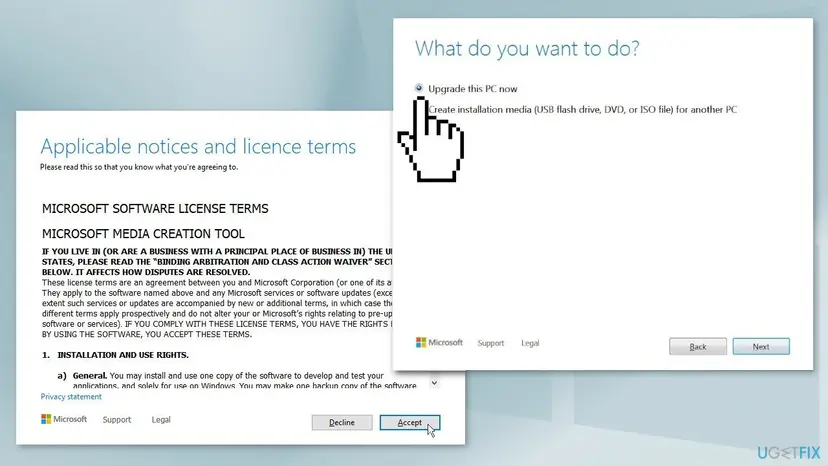The width and height of the screenshot is (828, 466).
Task: Select 'Upgrade this PC now' radio option
Action: click(x=419, y=88)
